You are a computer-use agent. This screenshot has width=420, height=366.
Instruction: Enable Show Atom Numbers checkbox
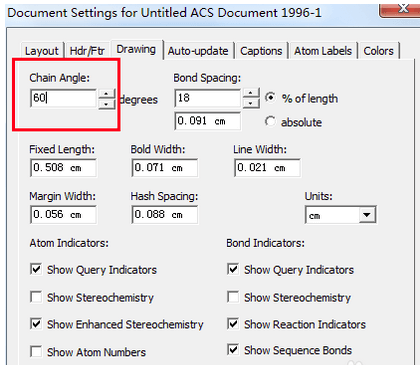(36, 351)
